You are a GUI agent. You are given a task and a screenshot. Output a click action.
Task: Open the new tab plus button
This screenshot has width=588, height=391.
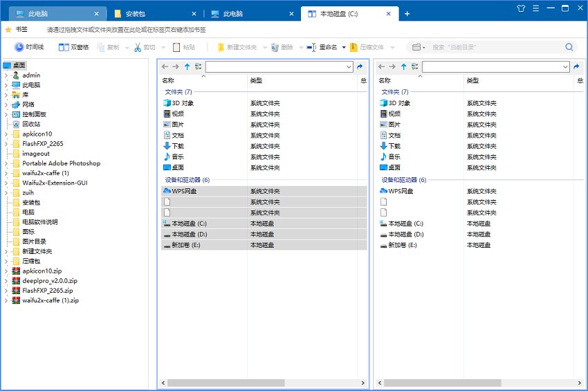click(x=407, y=14)
